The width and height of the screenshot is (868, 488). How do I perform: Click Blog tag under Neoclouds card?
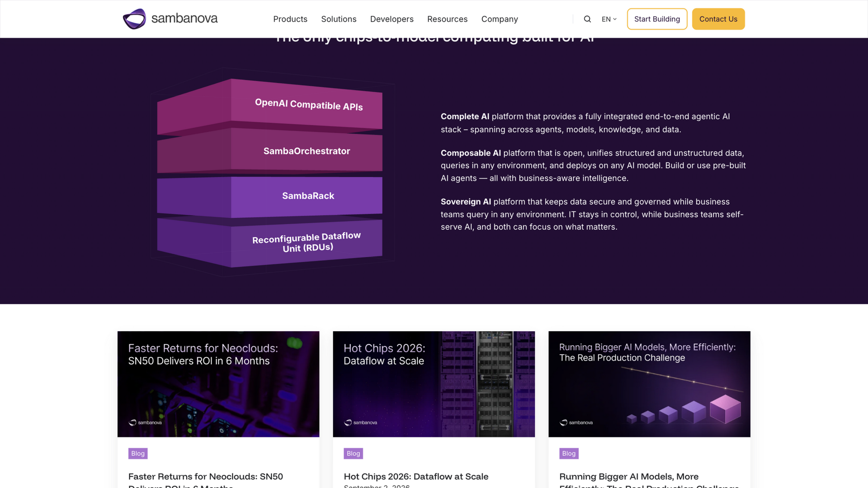pos(138,453)
